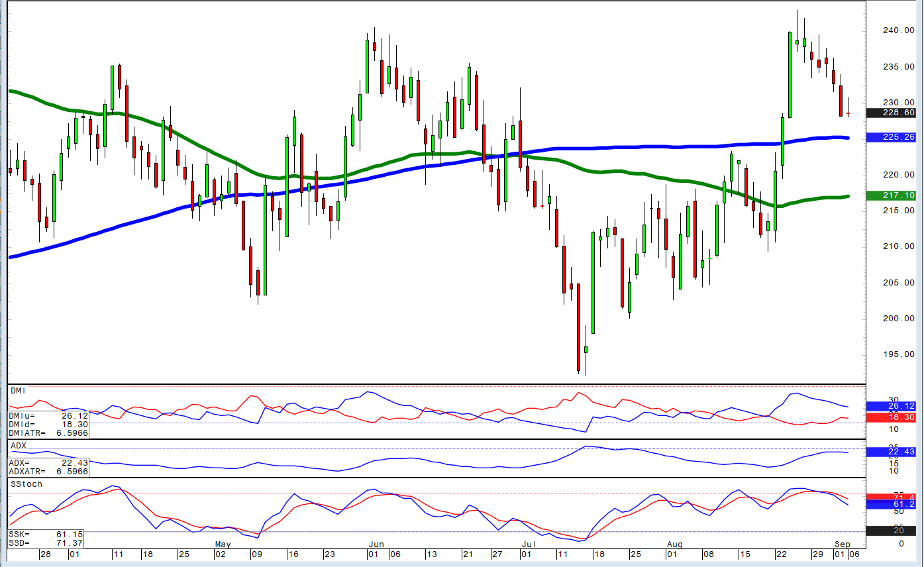
Task: Click the 16 date label on time axis
Action: [x=293, y=554]
